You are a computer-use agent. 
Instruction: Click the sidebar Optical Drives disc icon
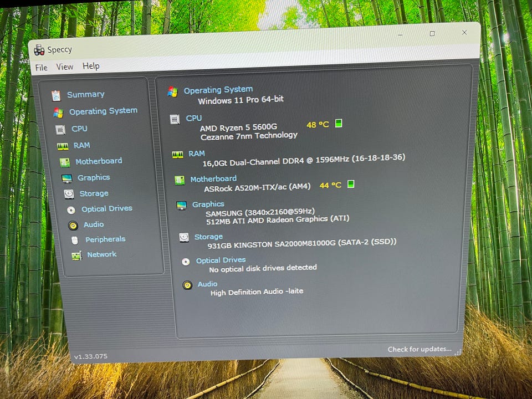tap(71, 211)
